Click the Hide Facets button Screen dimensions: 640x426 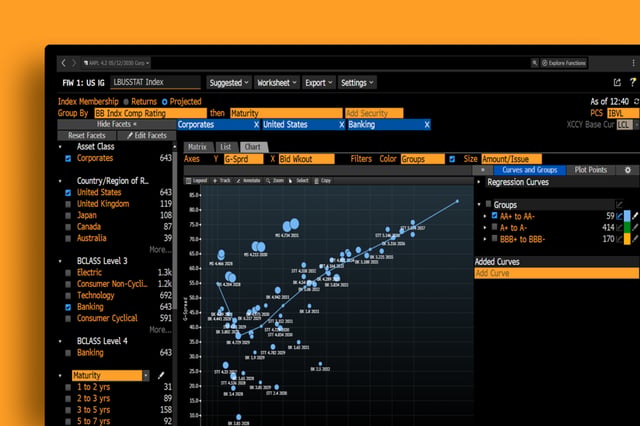117,124
